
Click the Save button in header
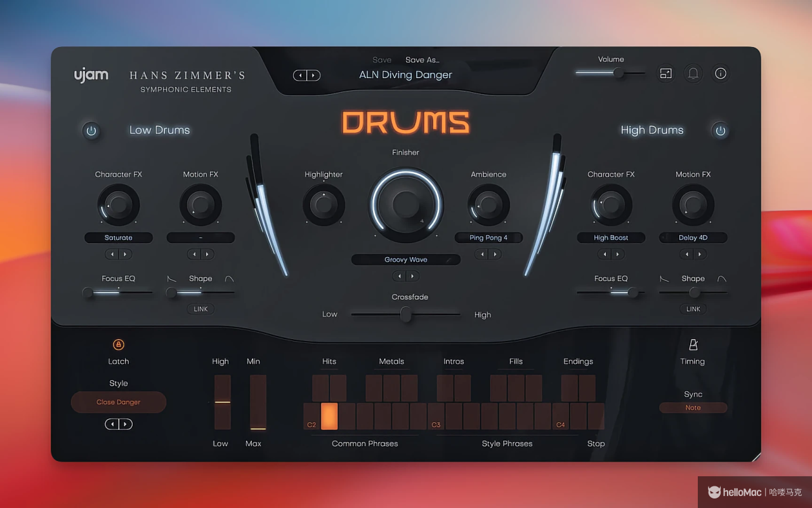click(x=382, y=60)
